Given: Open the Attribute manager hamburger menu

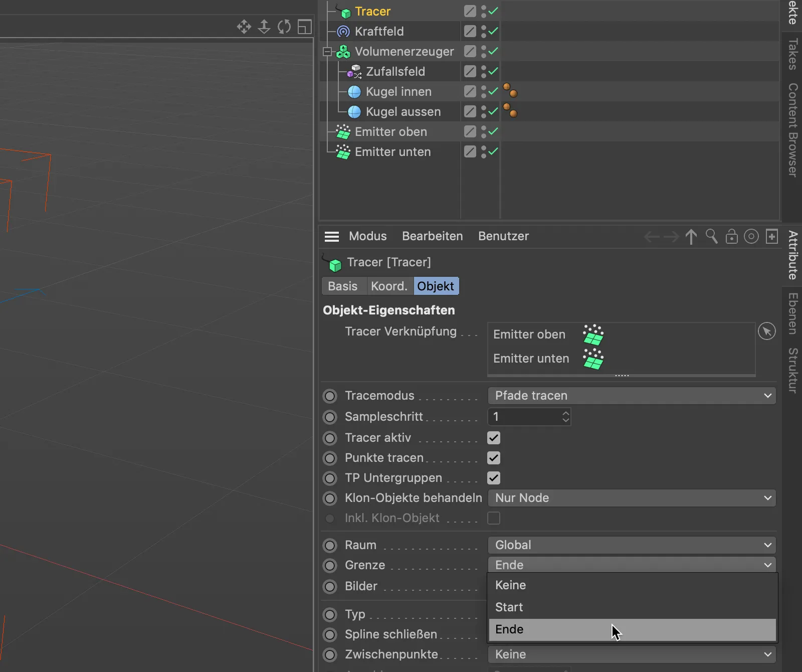Looking at the screenshot, I should click(x=332, y=236).
